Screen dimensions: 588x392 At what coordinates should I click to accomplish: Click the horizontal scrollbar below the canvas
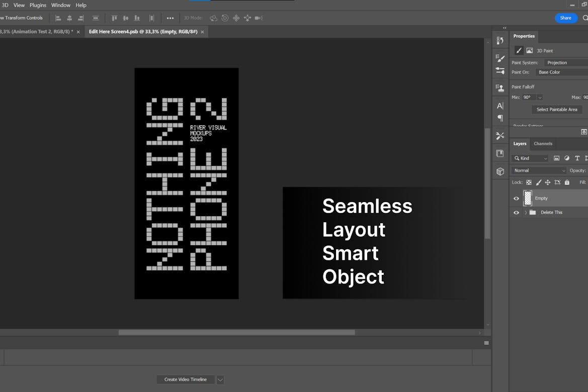coord(236,332)
